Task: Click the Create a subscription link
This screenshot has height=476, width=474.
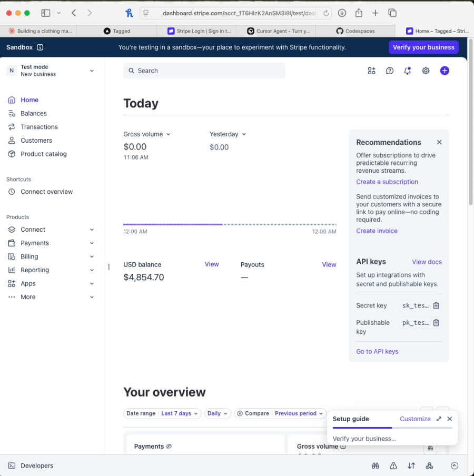Action: tap(387, 182)
